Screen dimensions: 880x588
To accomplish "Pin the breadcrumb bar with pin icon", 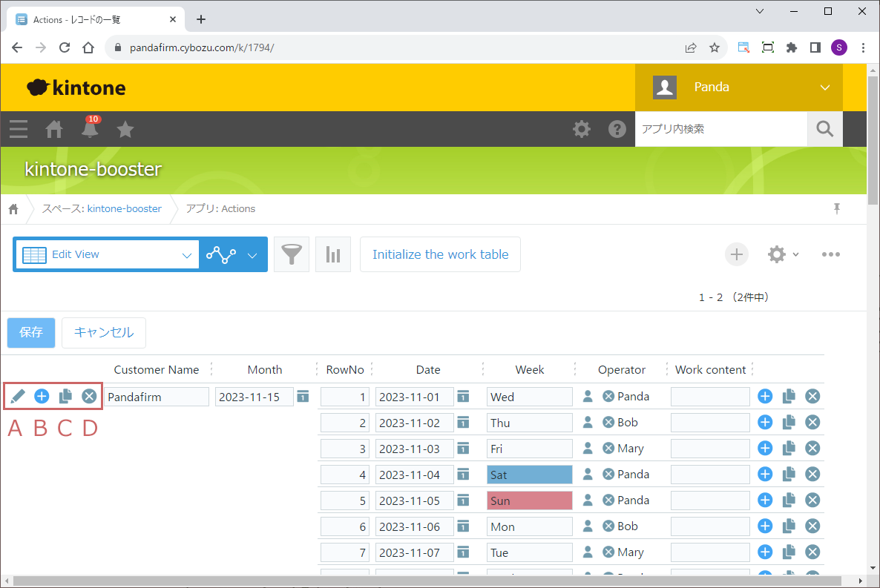I will 837,209.
